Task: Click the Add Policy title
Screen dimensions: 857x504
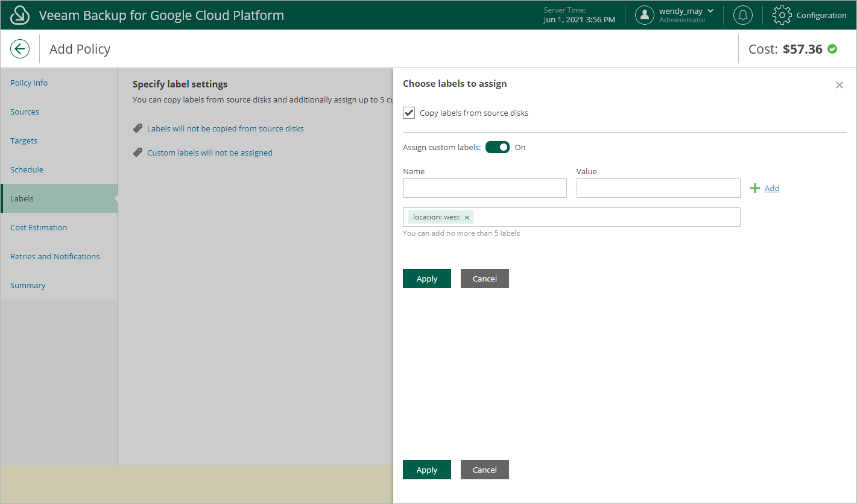Action: 80,49
